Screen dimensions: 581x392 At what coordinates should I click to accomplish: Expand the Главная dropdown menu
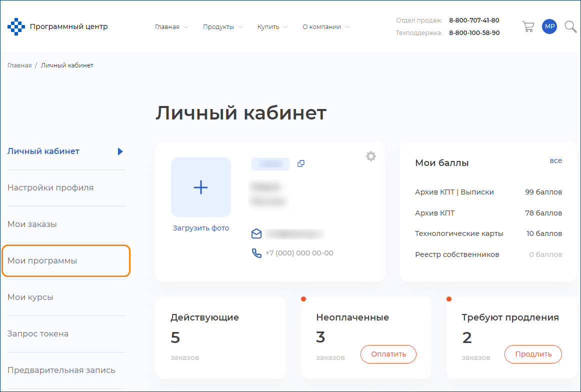coord(171,27)
